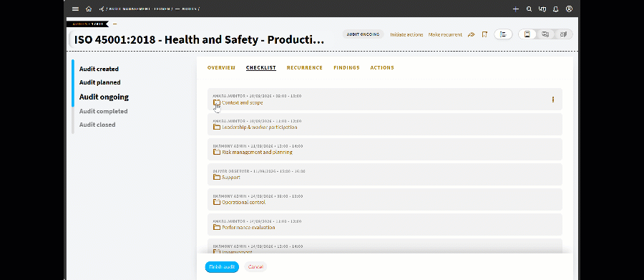
Task: Click the plus add icon in top bar
Action: point(516,9)
